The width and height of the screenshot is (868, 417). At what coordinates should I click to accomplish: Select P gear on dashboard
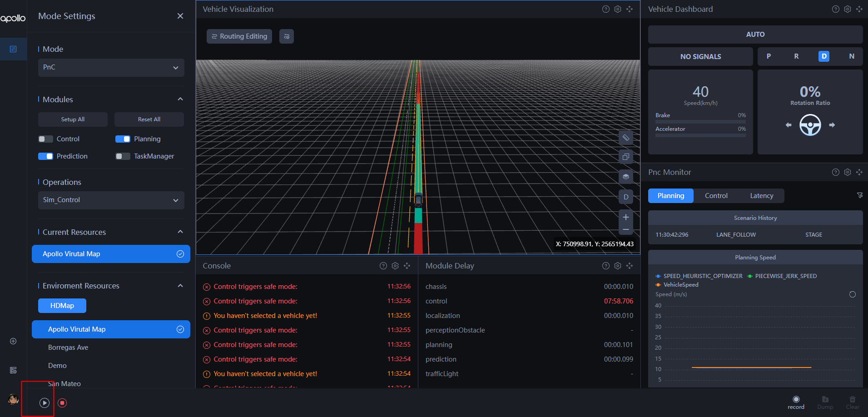point(769,56)
